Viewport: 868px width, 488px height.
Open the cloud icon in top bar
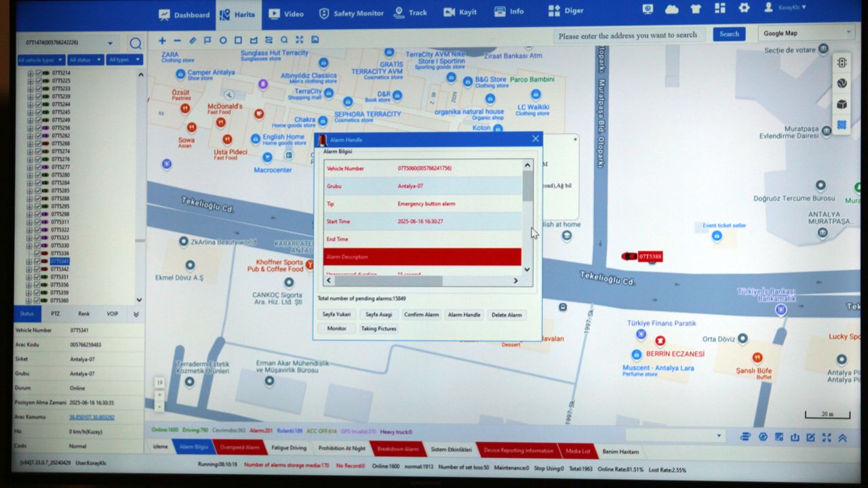click(x=671, y=9)
